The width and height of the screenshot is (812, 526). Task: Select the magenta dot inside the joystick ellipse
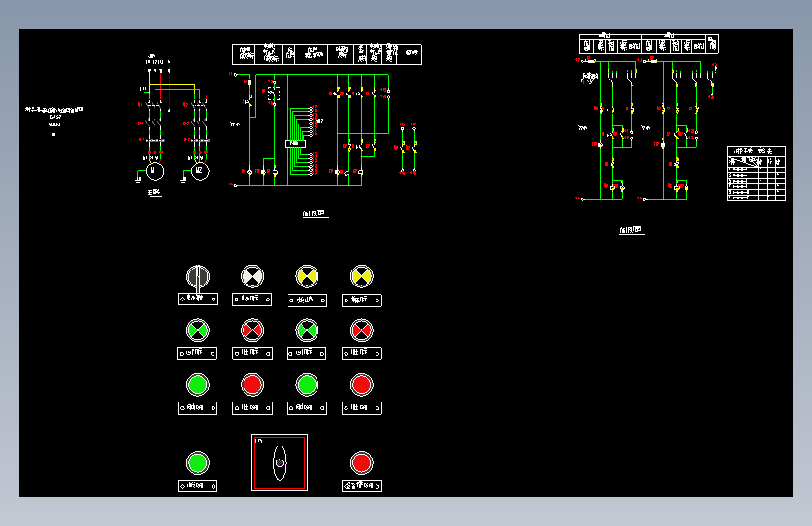[x=280, y=463]
